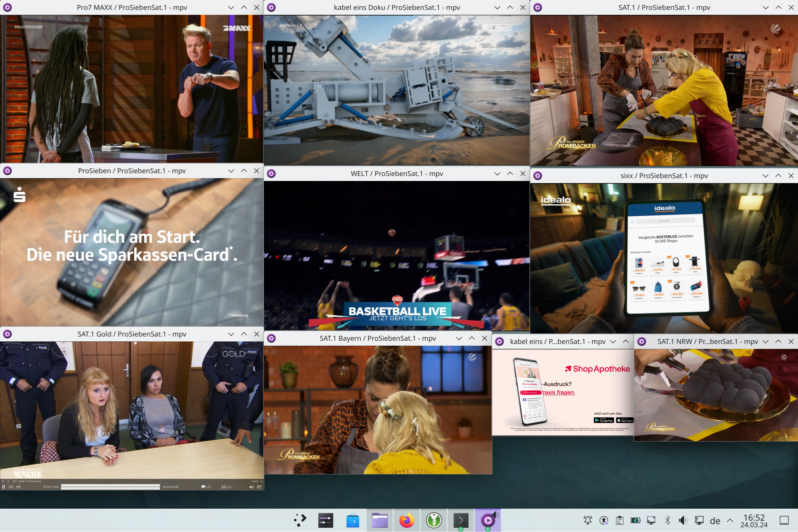Open the KDE application launcher

click(x=300, y=520)
